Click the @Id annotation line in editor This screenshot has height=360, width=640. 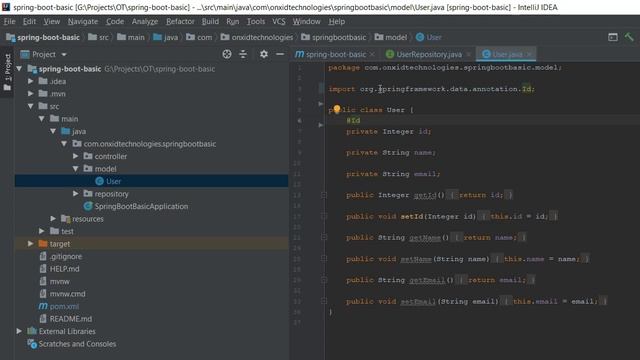click(353, 120)
